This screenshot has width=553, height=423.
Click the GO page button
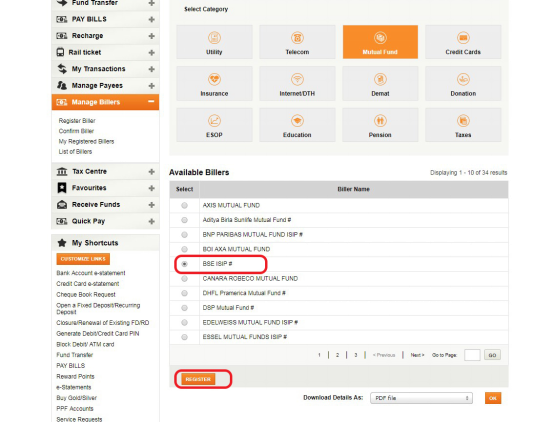492,355
